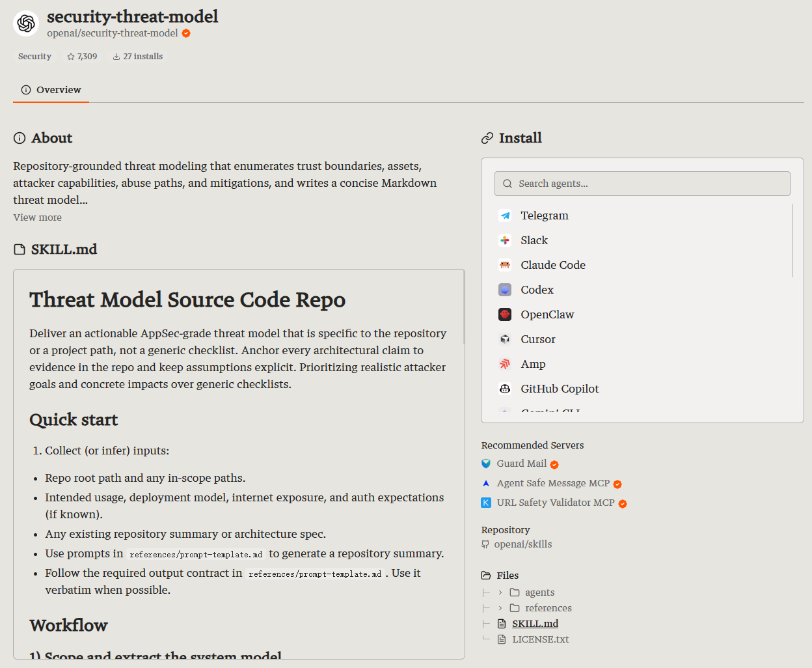Click the agents folder icon
The width and height of the screenshot is (812, 668).
click(x=515, y=592)
